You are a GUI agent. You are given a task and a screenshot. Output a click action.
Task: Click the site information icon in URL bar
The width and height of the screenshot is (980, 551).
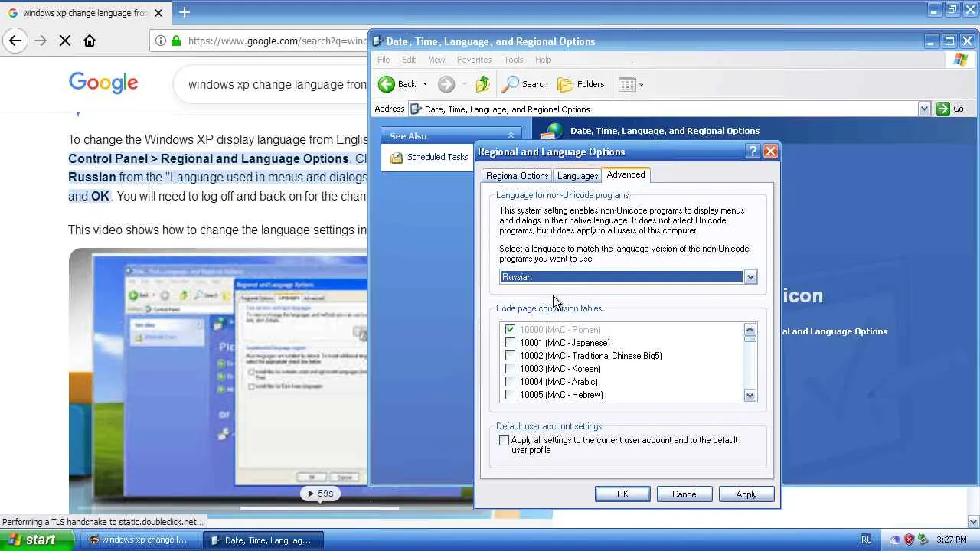tap(161, 41)
